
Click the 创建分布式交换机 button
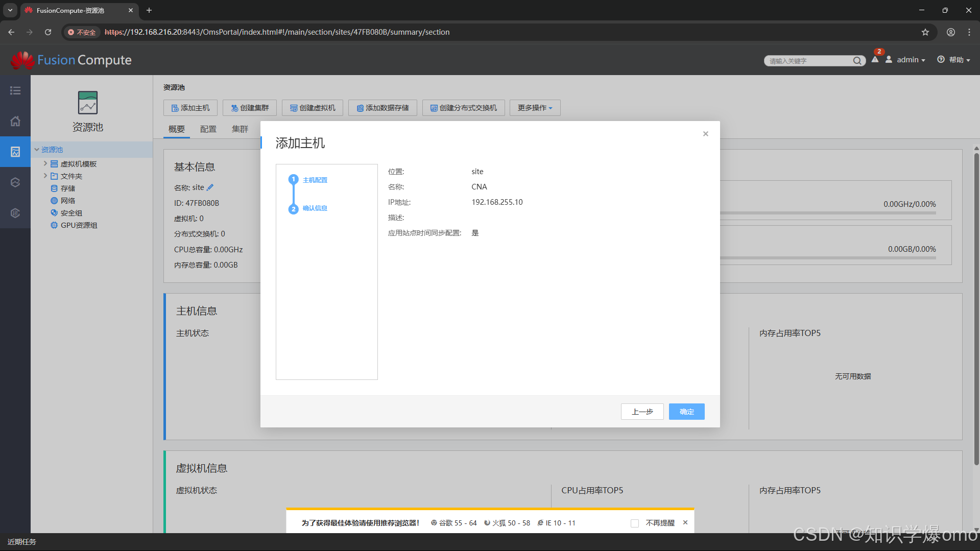click(463, 108)
